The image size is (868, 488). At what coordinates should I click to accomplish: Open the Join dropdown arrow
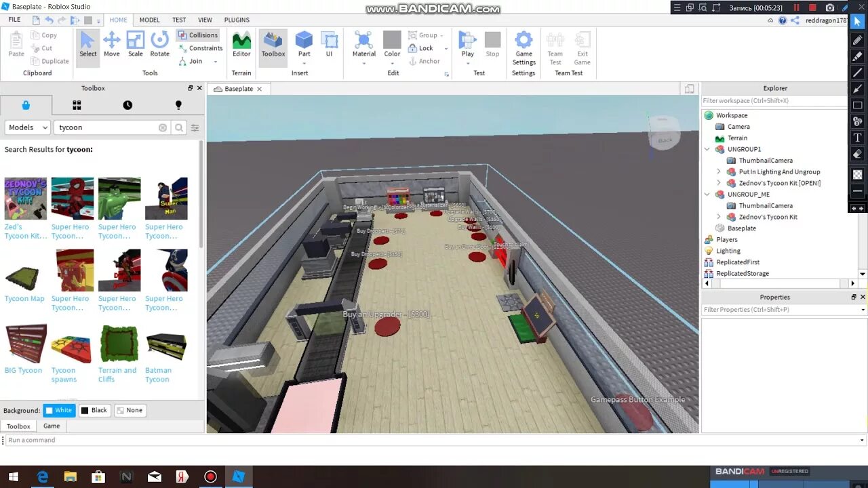[x=216, y=62]
